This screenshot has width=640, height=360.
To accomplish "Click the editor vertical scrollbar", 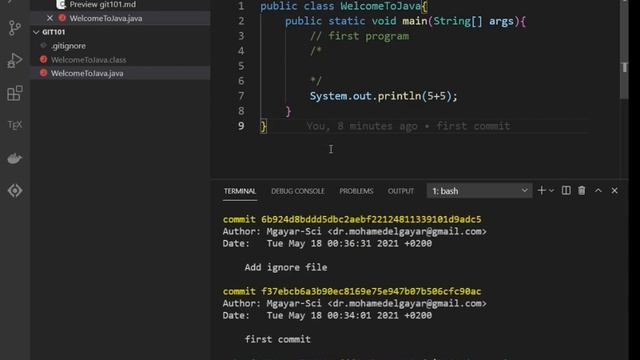I will click(x=624, y=49).
